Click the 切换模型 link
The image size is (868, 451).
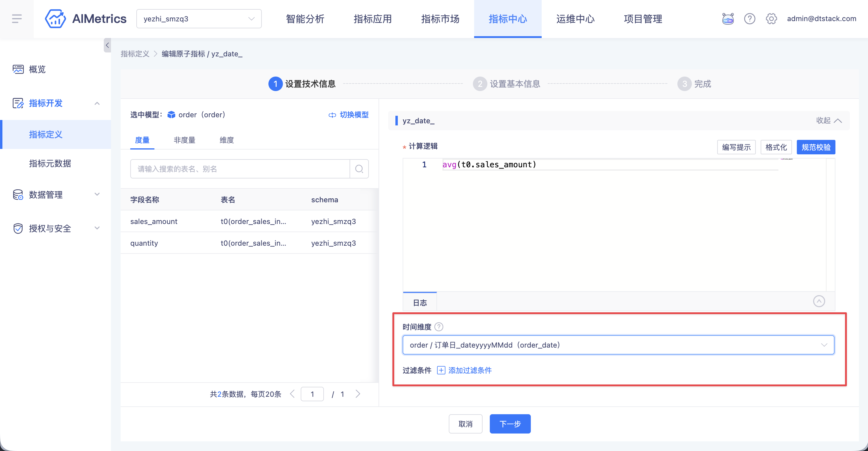pos(348,115)
